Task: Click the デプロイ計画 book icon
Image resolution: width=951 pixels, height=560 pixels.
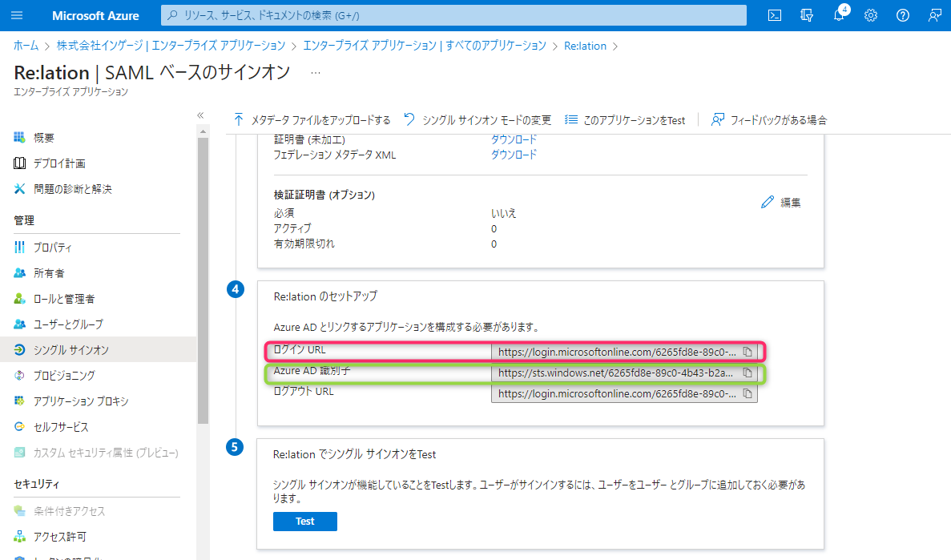Action: (x=19, y=163)
